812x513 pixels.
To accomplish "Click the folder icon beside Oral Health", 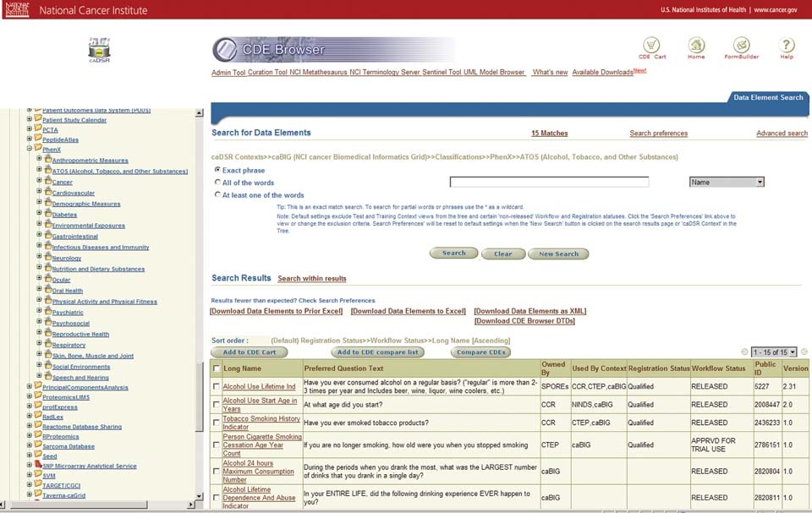I will [x=47, y=289].
